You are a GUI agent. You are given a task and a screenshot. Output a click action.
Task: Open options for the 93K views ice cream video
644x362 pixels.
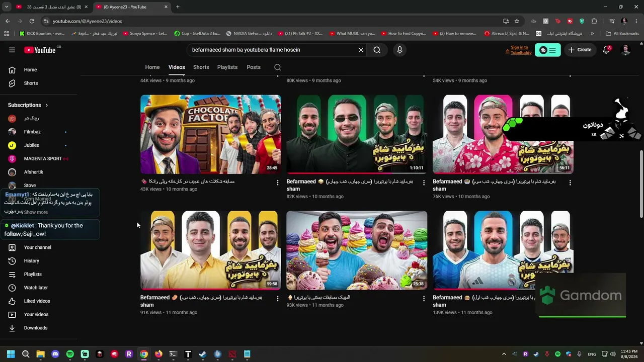point(424,299)
